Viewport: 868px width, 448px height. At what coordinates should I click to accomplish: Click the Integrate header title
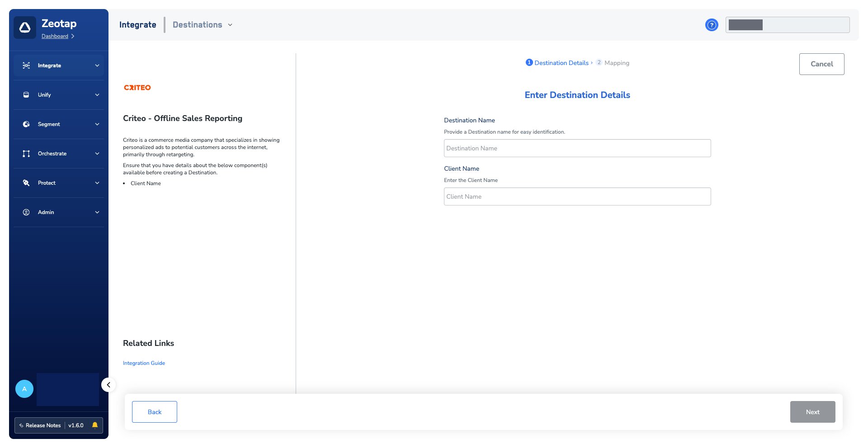(138, 25)
